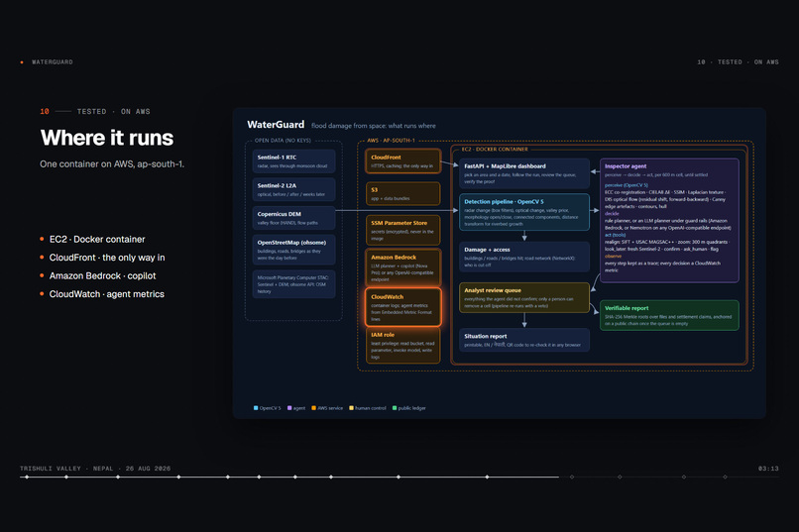The image size is (799, 532).
Task: Select the final hollow diamond marker before 03:13
Action: coord(725,478)
